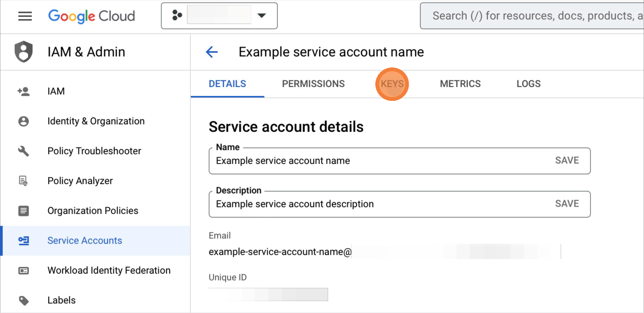Switch to the METRICS tab
Screen dimensions: 644x313
click(x=460, y=84)
